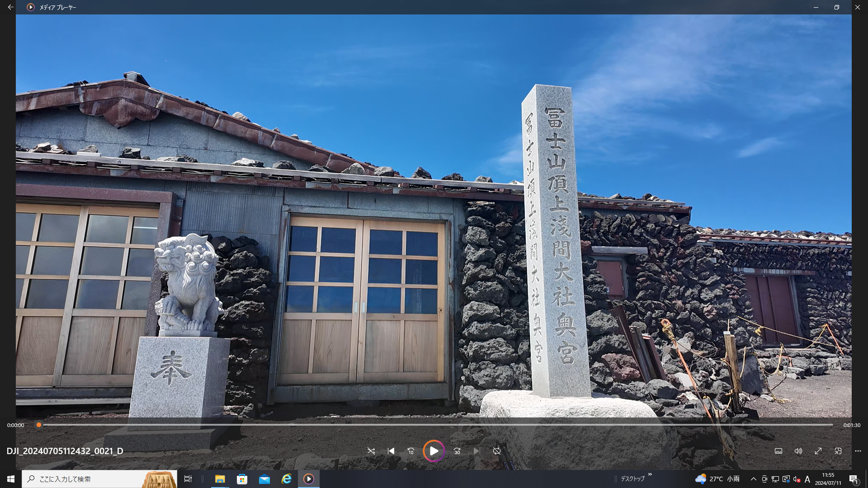Close the Media Player window

click(858, 7)
